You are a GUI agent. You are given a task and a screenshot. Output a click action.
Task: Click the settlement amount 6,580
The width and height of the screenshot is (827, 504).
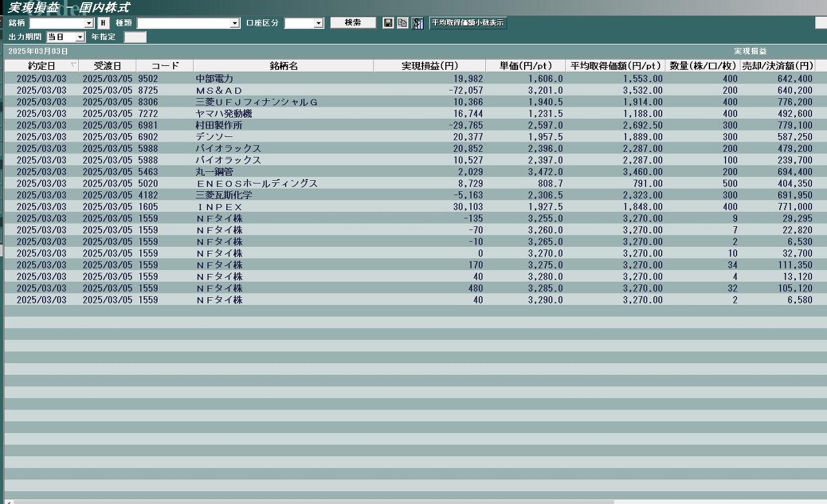(800, 300)
